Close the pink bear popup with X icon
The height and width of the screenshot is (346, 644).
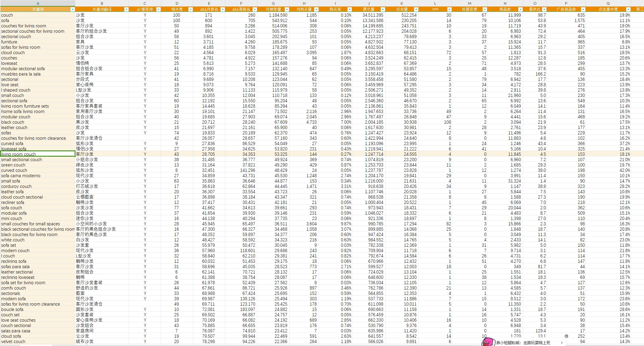click(x=566, y=336)
